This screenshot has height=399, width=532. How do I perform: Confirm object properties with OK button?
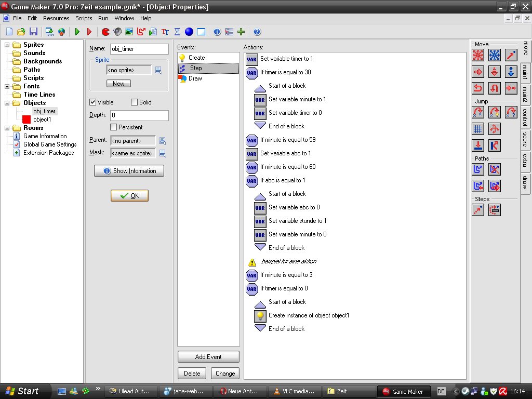(129, 195)
